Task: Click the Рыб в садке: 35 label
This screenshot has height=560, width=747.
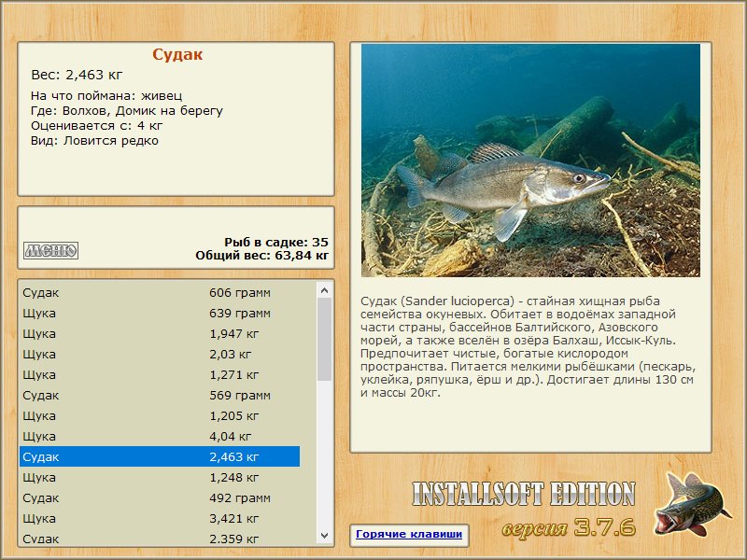Action: point(276,242)
